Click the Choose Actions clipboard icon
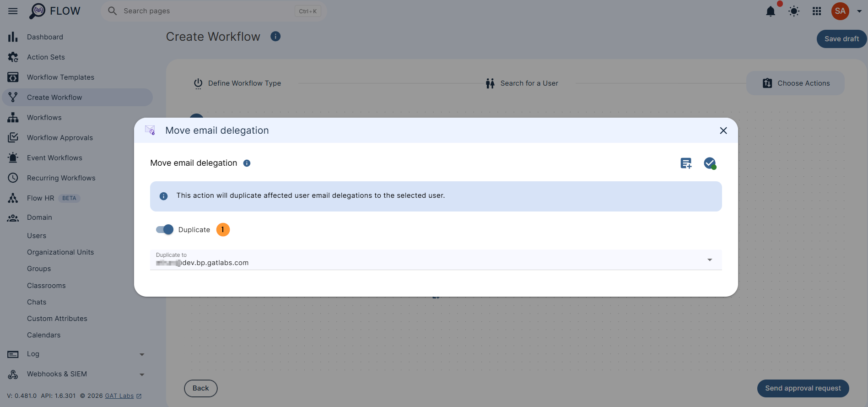This screenshot has width=868, height=407. point(767,83)
